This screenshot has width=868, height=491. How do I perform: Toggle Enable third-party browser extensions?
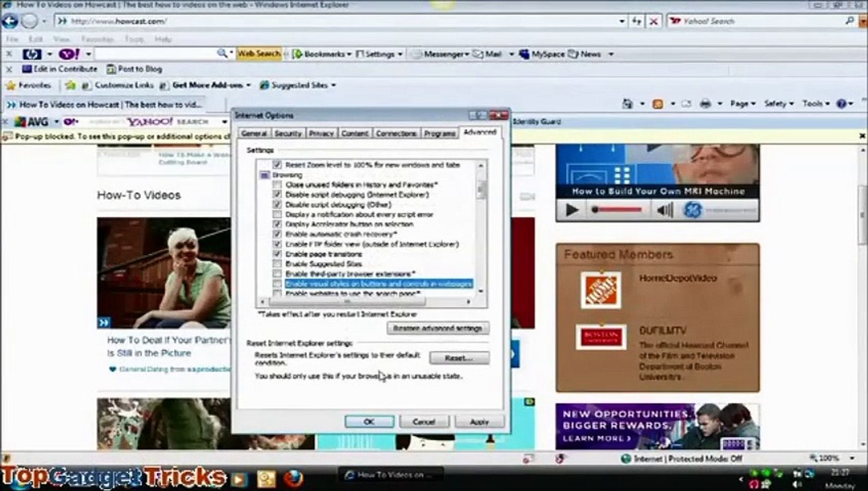pyautogui.click(x=277, y=273)
